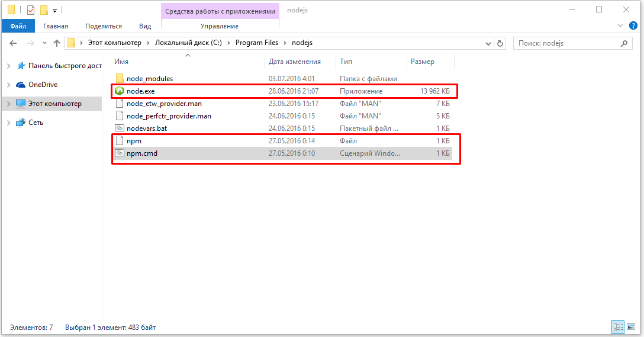Expand the Этот компьютер tree node

point(9,104)
